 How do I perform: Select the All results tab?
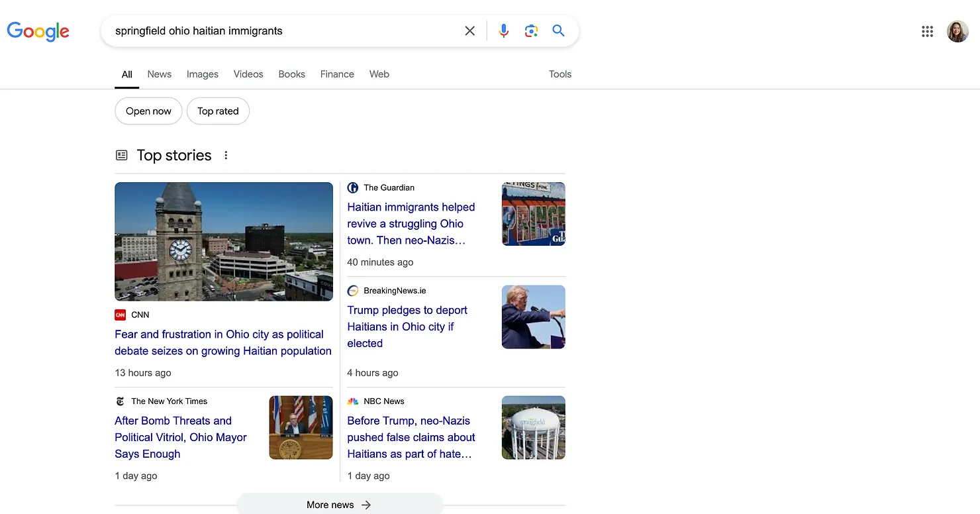pyautogui.click(x=127, y=74)
